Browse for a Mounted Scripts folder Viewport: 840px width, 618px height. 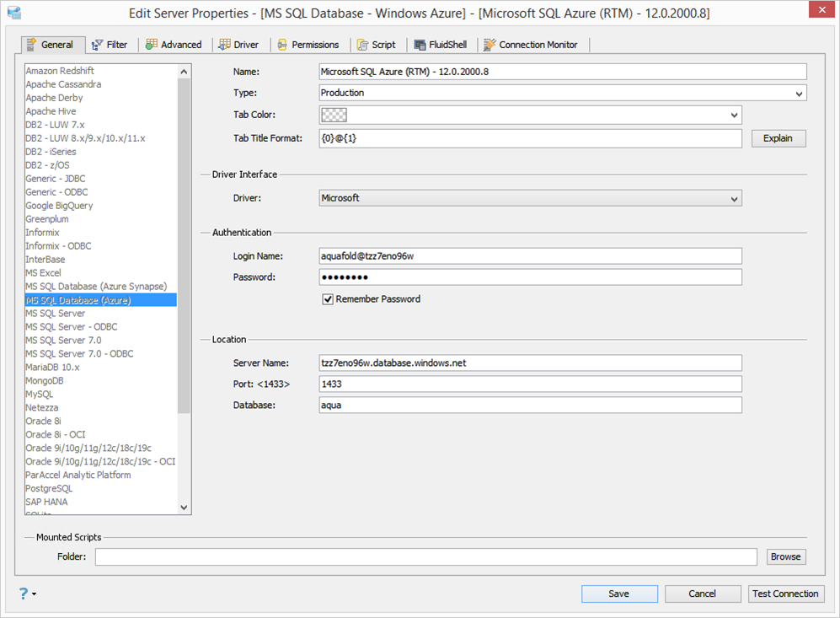[x=785, y=556]
